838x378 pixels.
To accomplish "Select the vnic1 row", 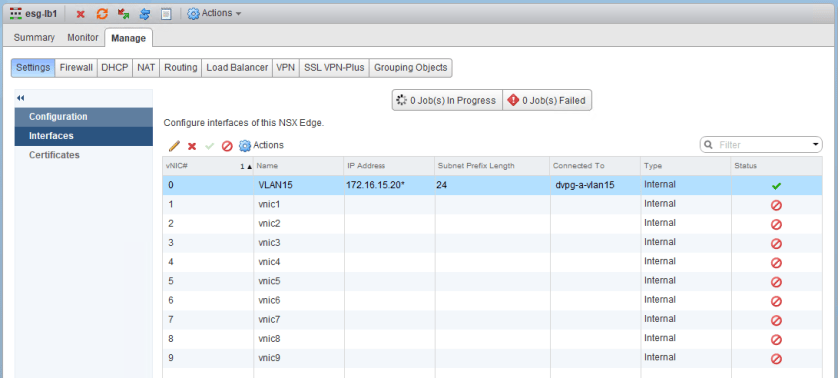I will click(492, 204).
